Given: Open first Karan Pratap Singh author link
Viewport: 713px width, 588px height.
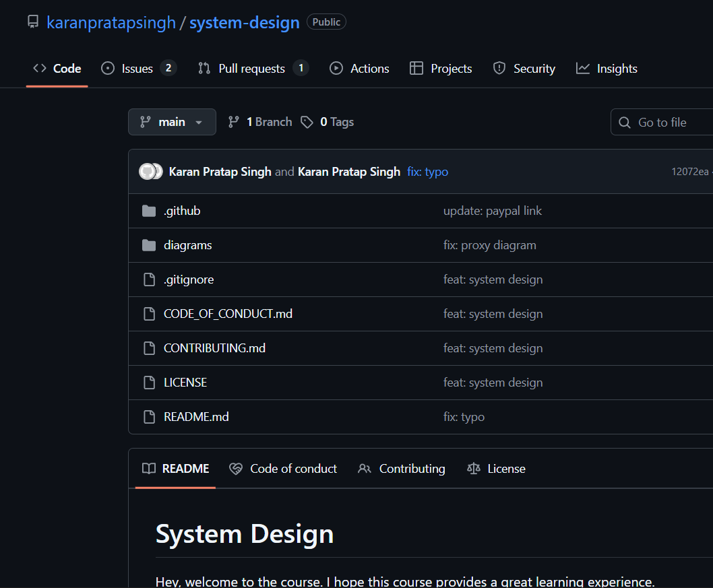Looking at the screenshot, I should click(220, 172).
